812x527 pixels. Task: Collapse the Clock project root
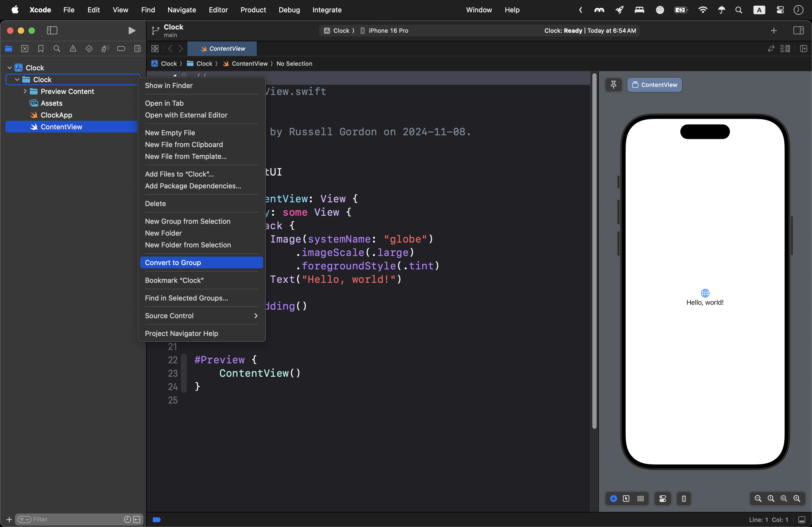[x=10, y=68]
